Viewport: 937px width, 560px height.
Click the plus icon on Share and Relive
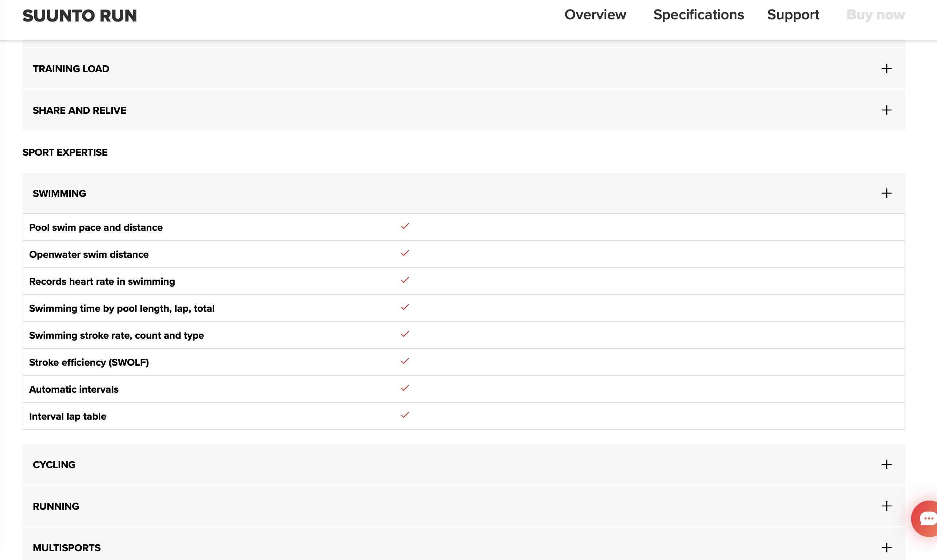point(886,110)
